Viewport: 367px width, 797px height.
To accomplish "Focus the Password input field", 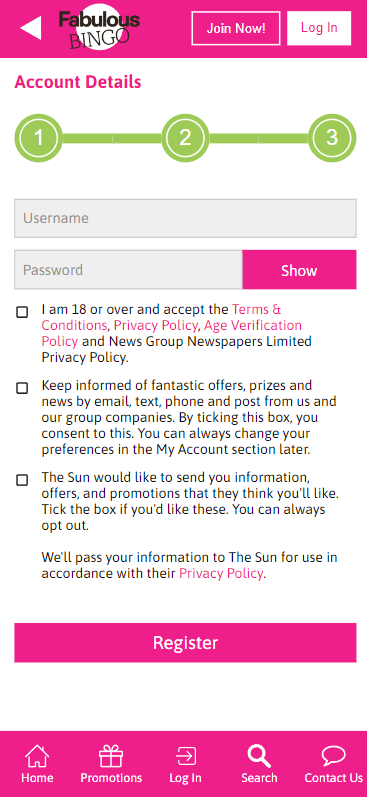I will (x=129, y=270).
